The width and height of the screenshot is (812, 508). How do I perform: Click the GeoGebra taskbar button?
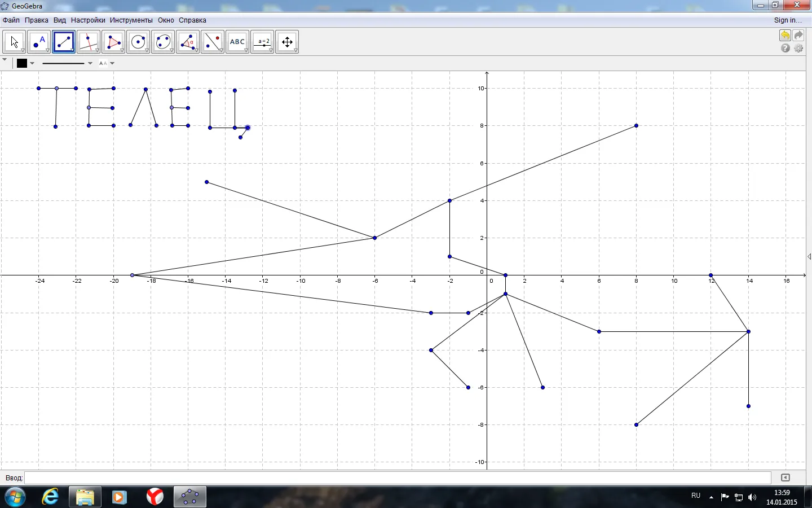[189, 497]
